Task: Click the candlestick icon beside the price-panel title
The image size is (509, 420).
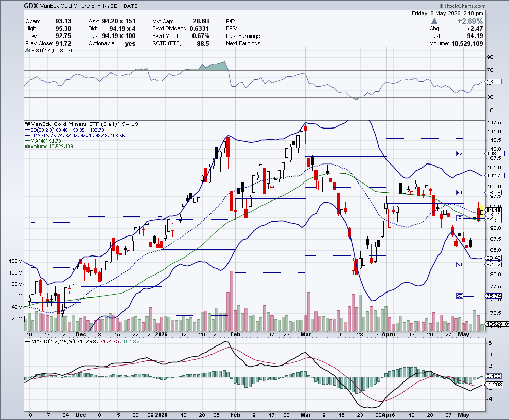Action: (x=28, y=124)
